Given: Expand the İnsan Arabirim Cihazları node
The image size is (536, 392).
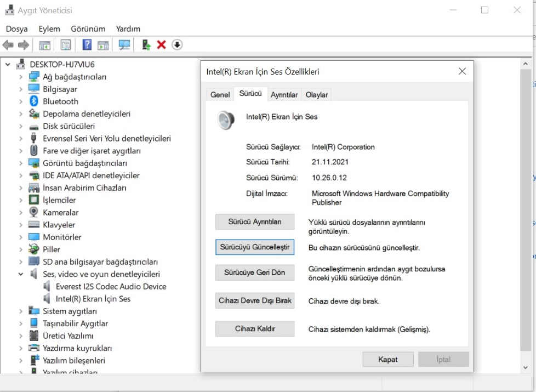Looking at the screenshot, I should click(x=20, y=188).
